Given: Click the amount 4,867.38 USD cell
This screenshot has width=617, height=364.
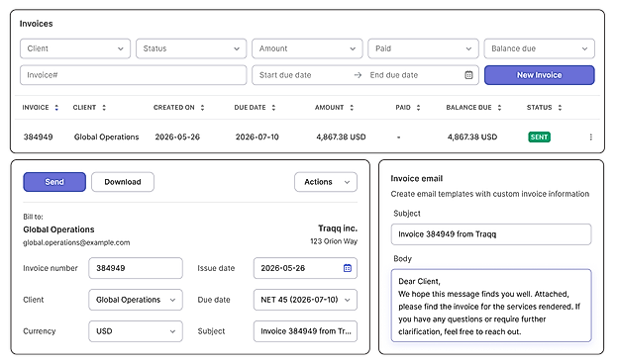Looking at the screenshot, I should [341, 137].
